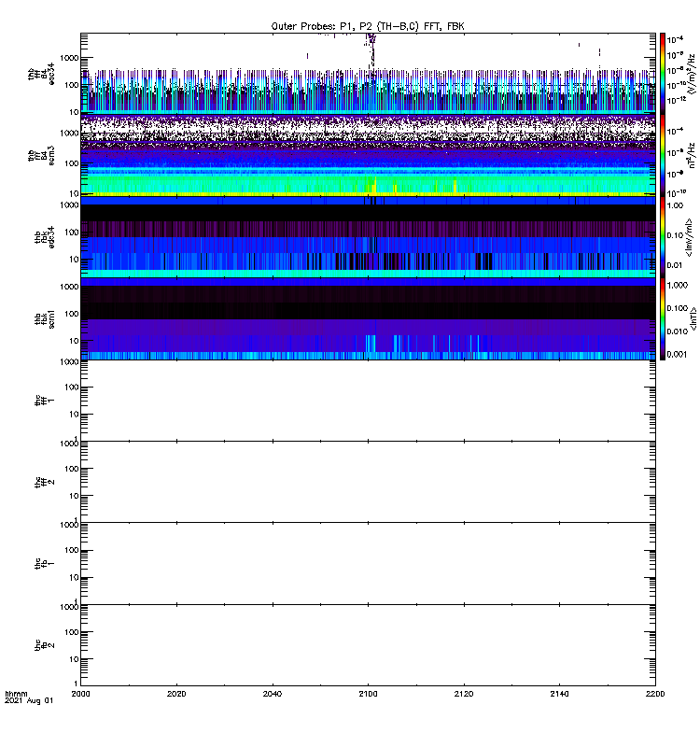
Task: Click the empty thc fb 1 panel
Action: click(x=368, y=564)
